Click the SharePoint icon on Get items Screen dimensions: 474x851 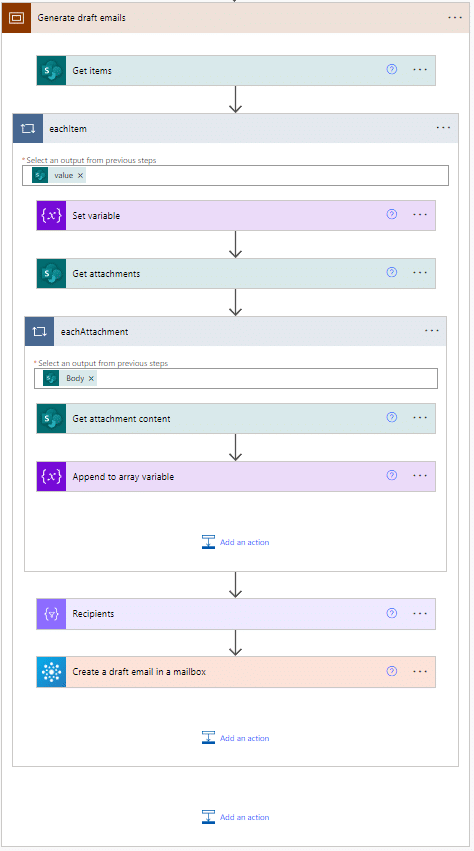[x=51, y=71]
